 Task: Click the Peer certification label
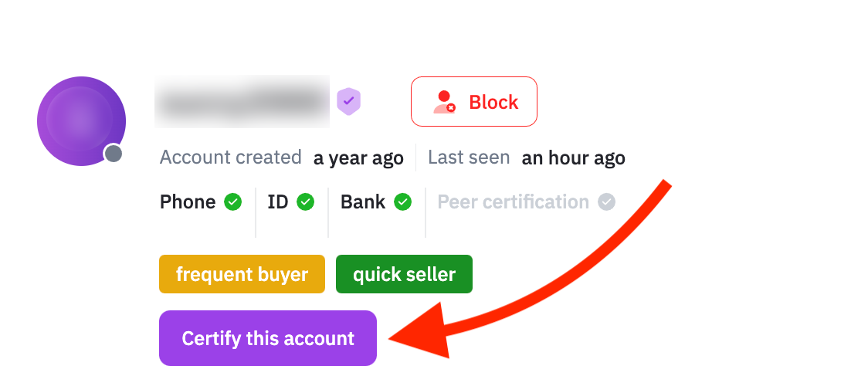[513, 202]
